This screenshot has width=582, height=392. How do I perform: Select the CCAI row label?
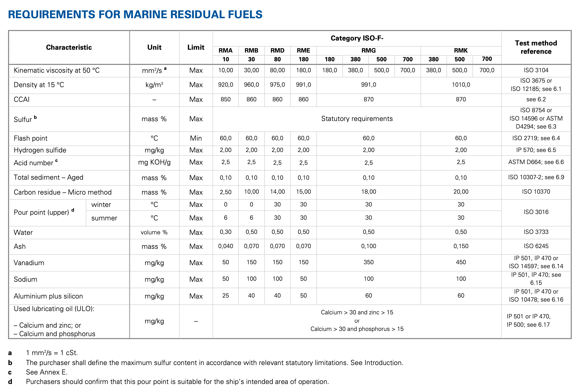coord(22,99)
